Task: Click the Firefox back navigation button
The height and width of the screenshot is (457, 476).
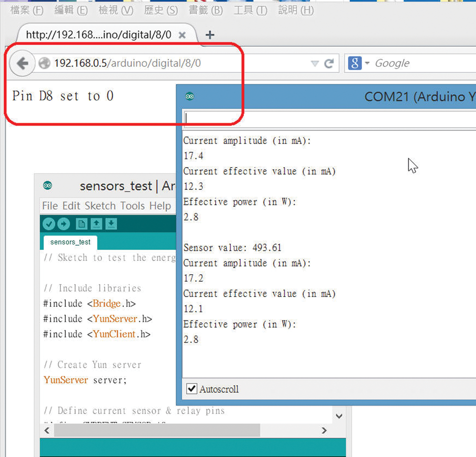Action: coord(22,63)
